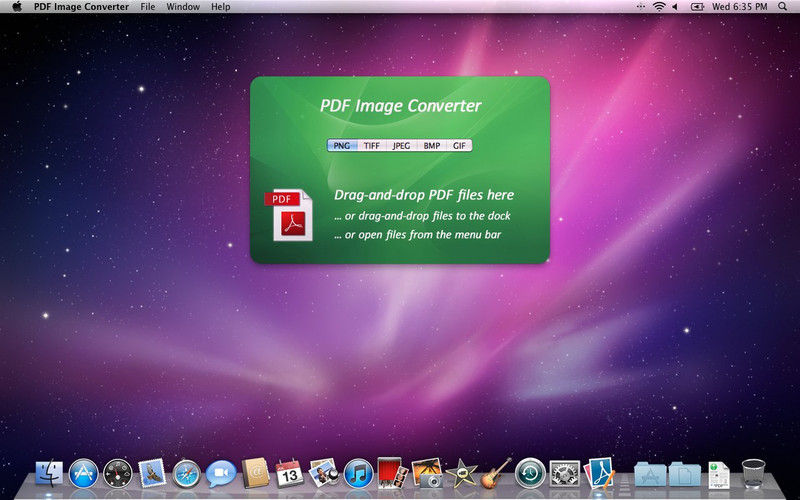The width and height of the screenshot is (800, 500).
Task: Click the volume speaker icon
Action: [x=674, y=7]
